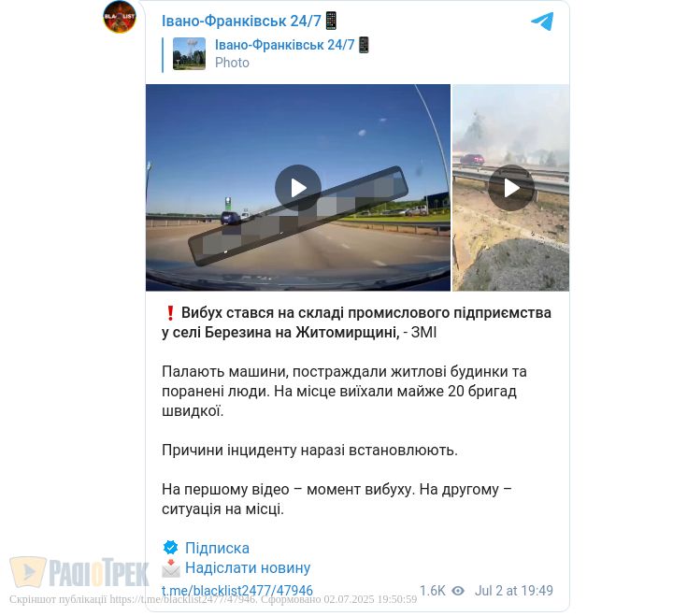This screenshot has width=673, height=616.
Task: Click the red exclamation mark emoji
Action: tap(170, 312)
